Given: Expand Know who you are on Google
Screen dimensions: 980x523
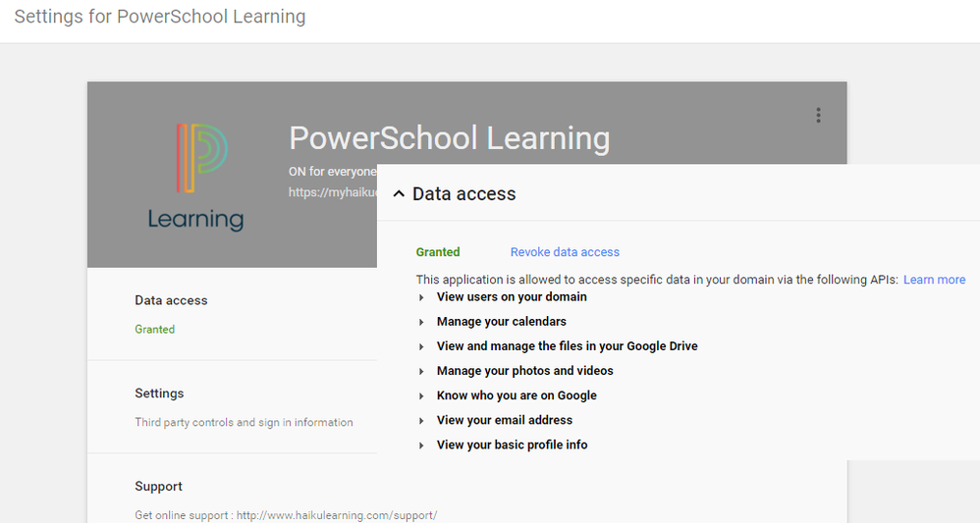Looking at the screenshot, I should pos(422,395).
